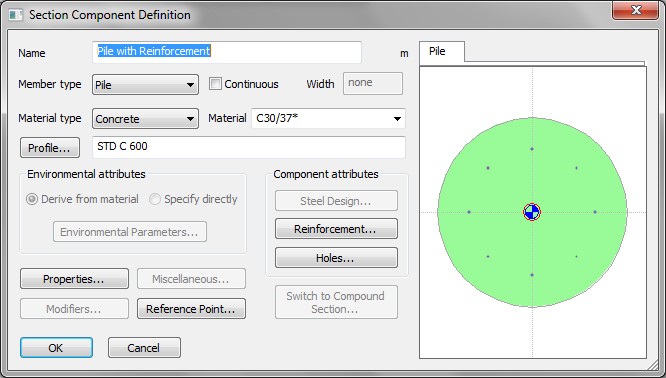
Task: Click the STD C 600 profile field
Action: pos(248,147)
